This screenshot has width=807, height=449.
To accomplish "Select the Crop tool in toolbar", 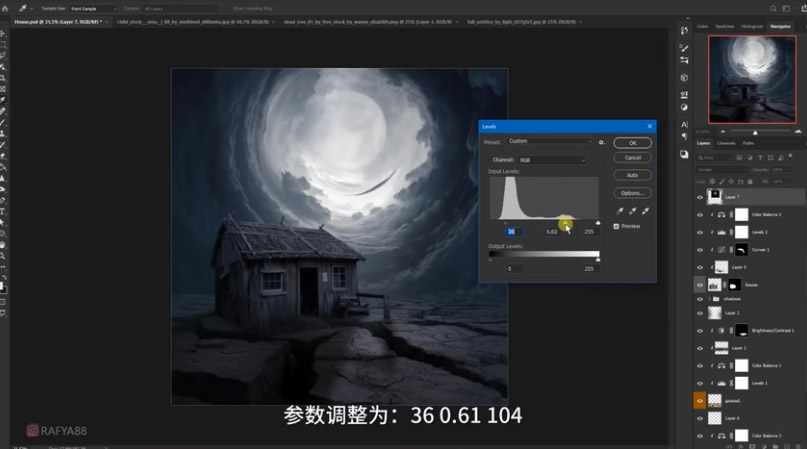I will click(4, 78).
